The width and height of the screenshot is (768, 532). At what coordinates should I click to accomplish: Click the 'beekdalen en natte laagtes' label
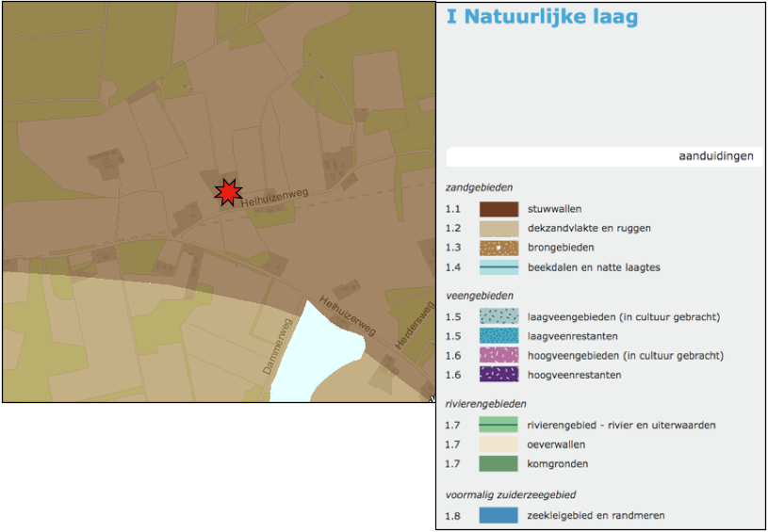595,267
